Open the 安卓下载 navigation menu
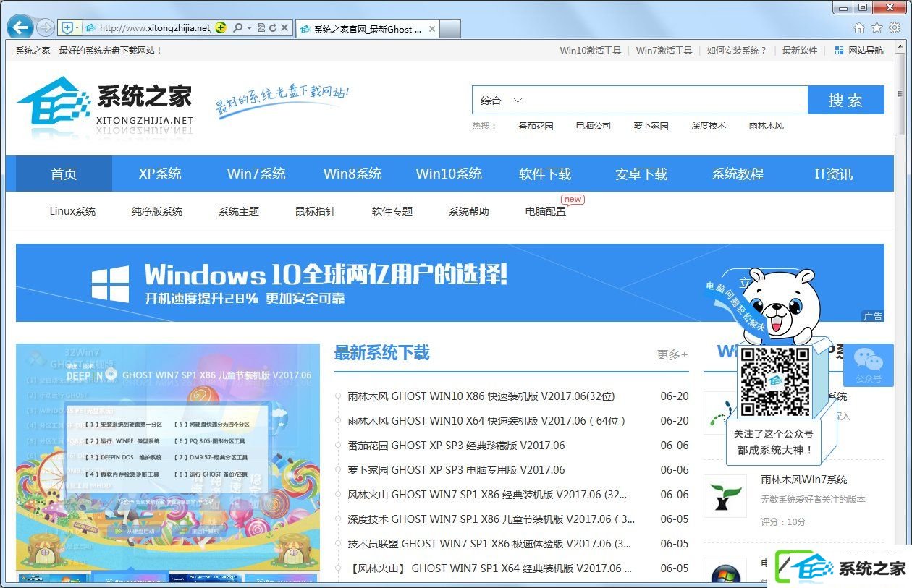Viewport: 912px width, 588px height. point(641,174)
